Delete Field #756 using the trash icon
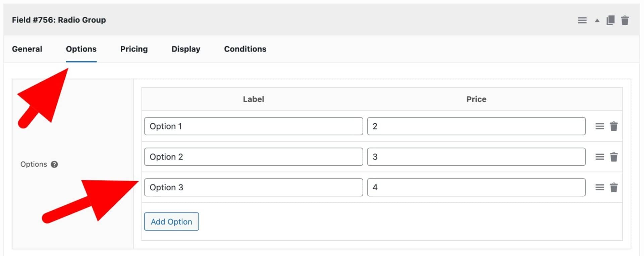 point(625,20)
